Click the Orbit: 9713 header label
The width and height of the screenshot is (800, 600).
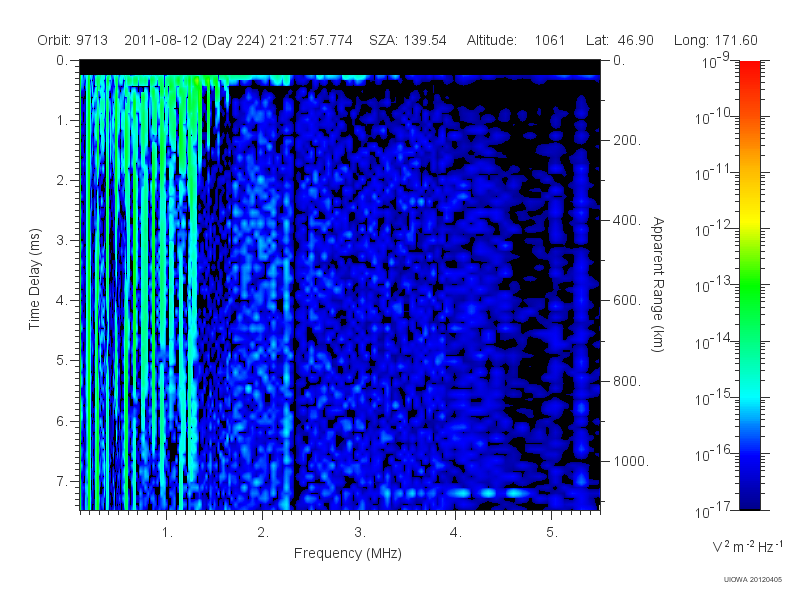(x=72, y=40)
